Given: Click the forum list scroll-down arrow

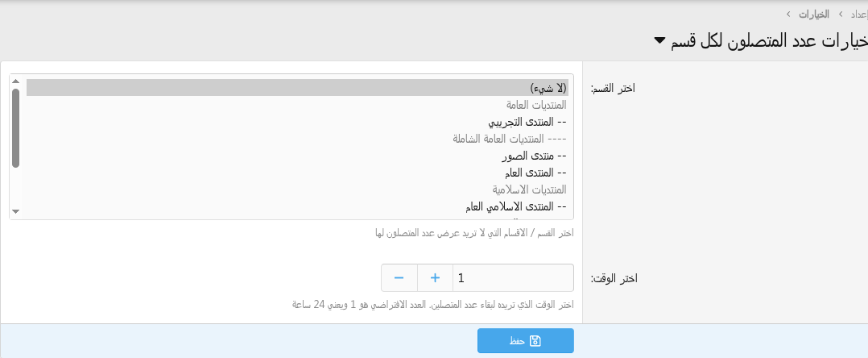Looking at the screenshot, I should [x=15, y=211].
